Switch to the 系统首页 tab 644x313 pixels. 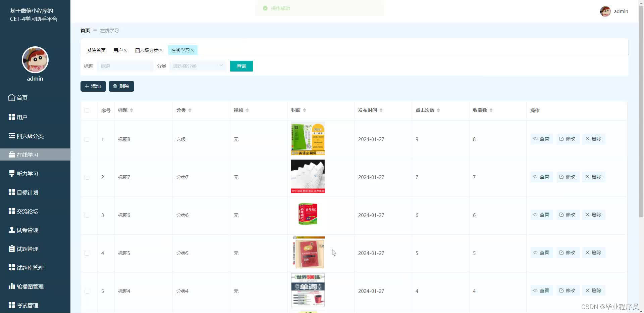coord(96,50)
